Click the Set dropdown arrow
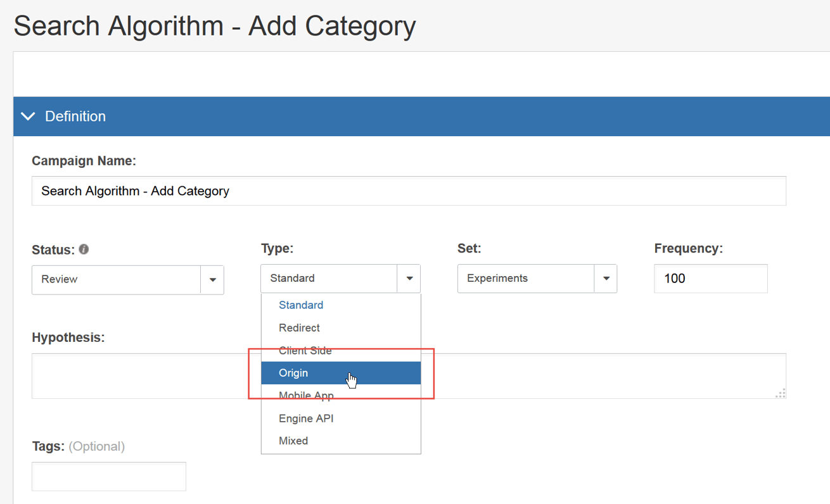 pos(606,279)
